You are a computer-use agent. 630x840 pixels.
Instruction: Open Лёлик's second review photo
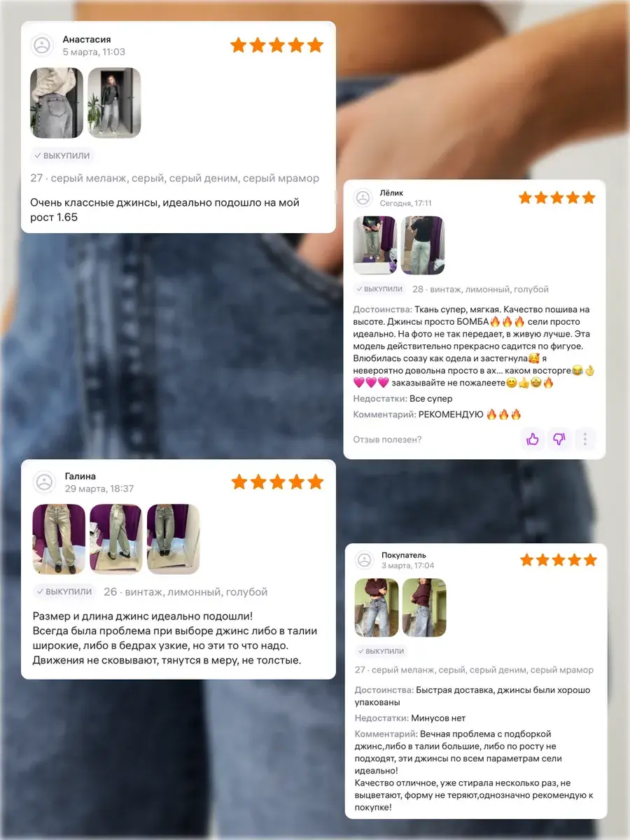(x=423, y=245)
